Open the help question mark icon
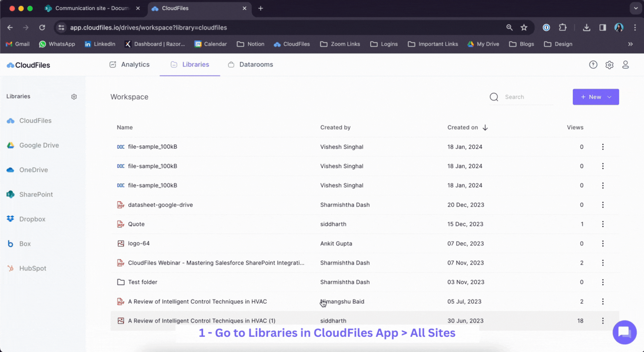Viewport: 644px width, 352px height. (593, 65)
